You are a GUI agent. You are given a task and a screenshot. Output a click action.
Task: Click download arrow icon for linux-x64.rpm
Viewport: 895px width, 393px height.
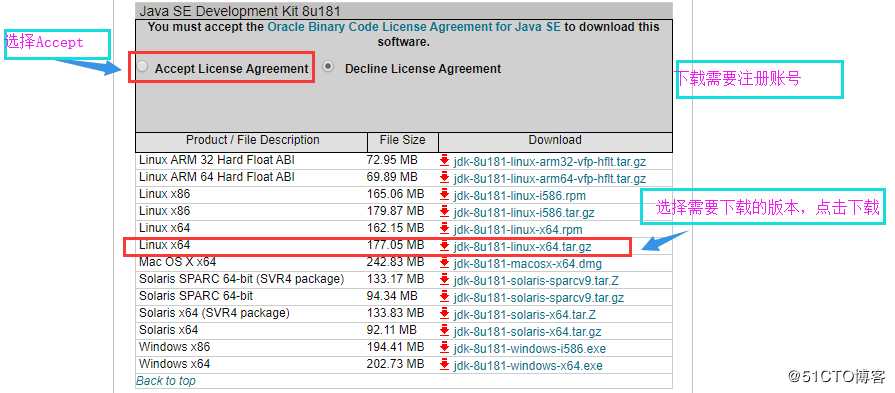pyautogui.click(x=445, y=229)
